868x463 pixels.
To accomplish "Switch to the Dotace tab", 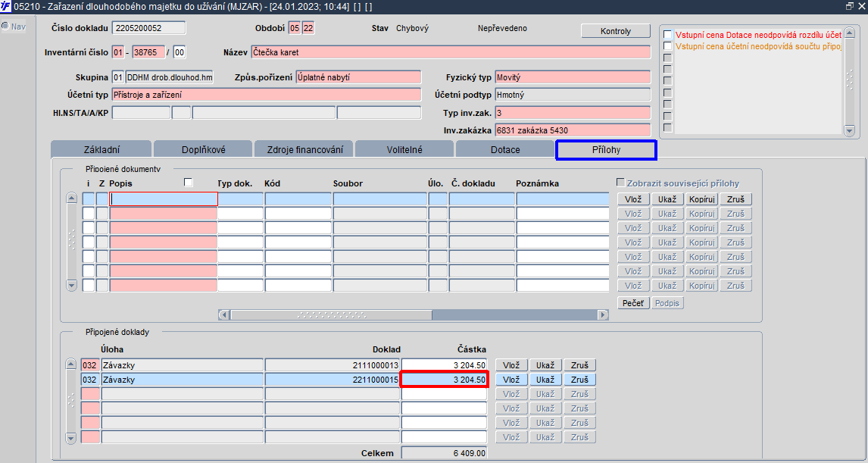I will (x=505, y=149).
